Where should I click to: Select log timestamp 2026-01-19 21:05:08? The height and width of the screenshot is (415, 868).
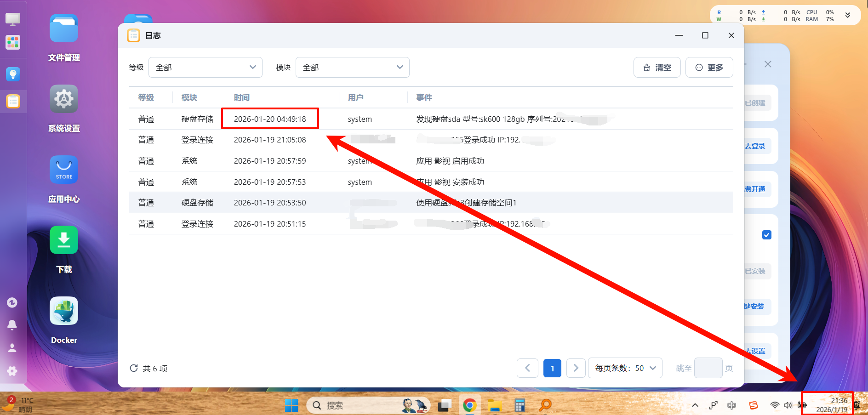[270, 140]
